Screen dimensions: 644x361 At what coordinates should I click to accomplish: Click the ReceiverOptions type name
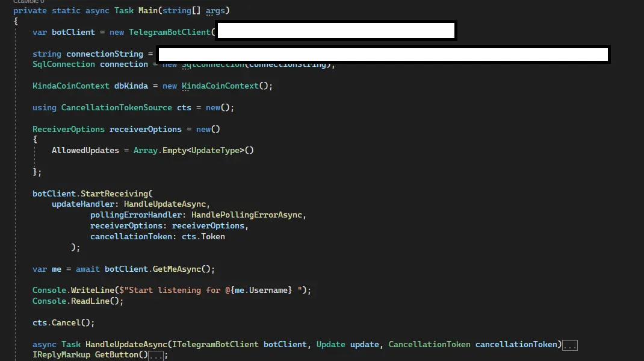click(69, 129)
